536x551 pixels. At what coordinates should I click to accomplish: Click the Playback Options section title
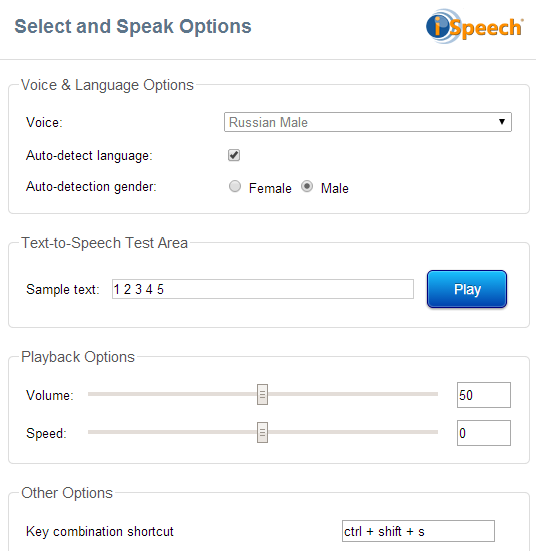[x=78, y=357]
